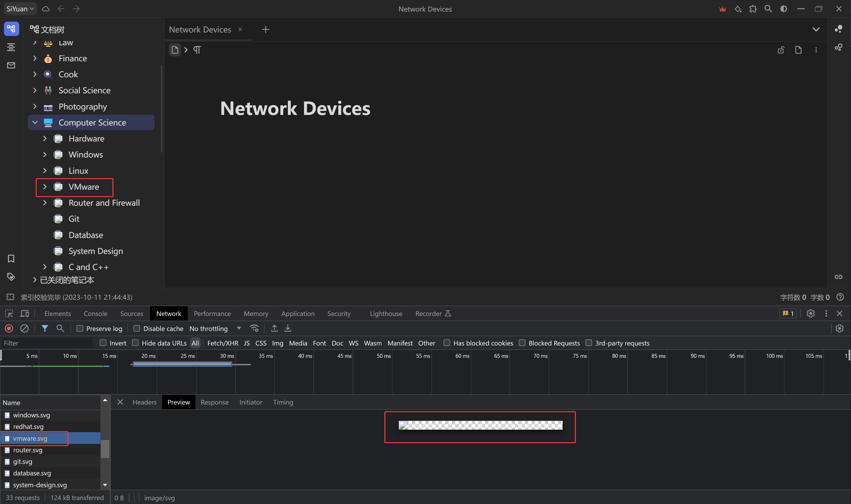
Task: Select router.svg in the request list
Action: [x=28, y=450]
